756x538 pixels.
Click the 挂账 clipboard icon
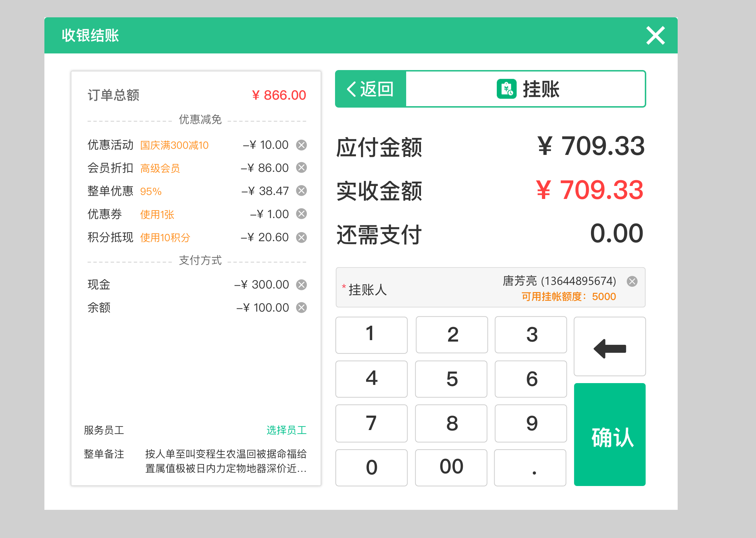point(507,89)
